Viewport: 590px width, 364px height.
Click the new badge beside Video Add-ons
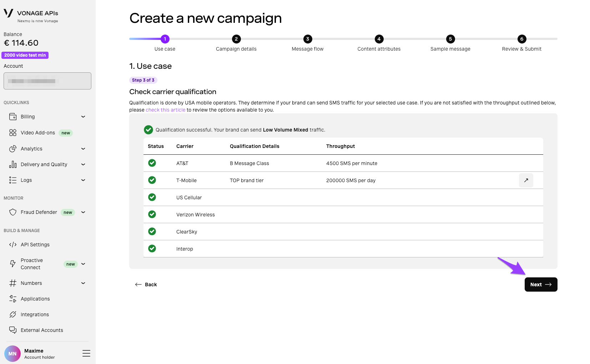click(x=66, y=133)
